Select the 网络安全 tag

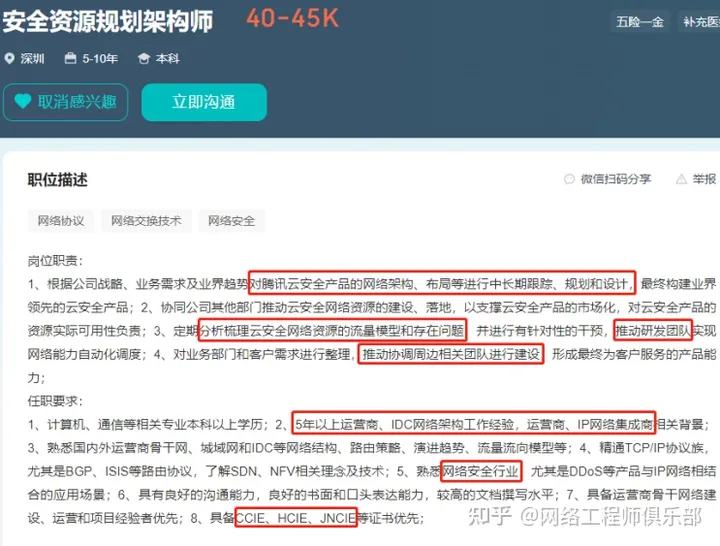click(x=231, y=221)
